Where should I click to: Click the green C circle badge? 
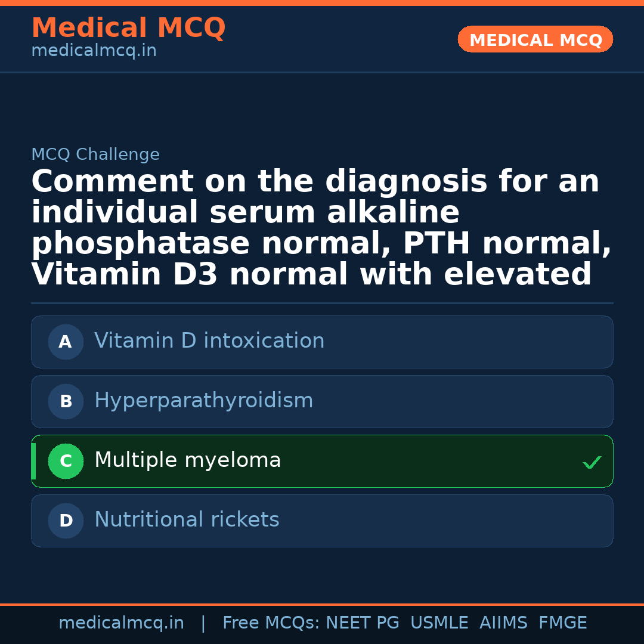[x=66, y=461]
